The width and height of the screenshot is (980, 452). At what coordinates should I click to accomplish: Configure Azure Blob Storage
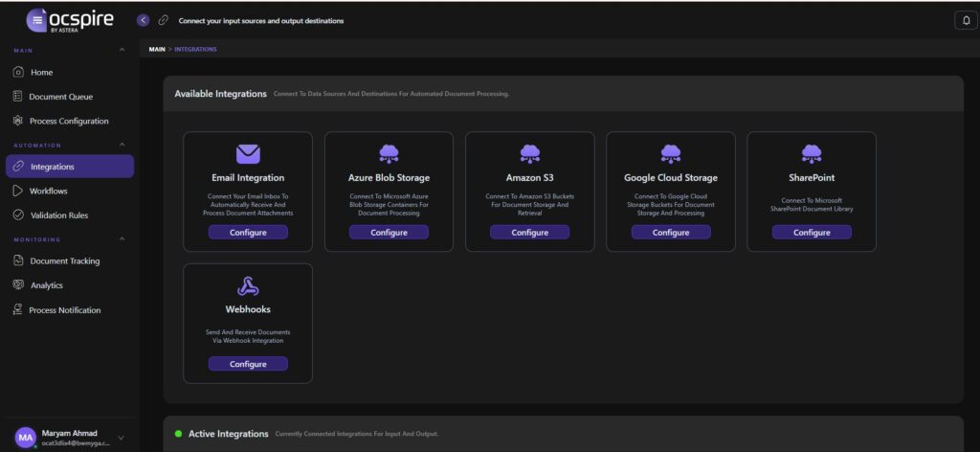point(389,232)
